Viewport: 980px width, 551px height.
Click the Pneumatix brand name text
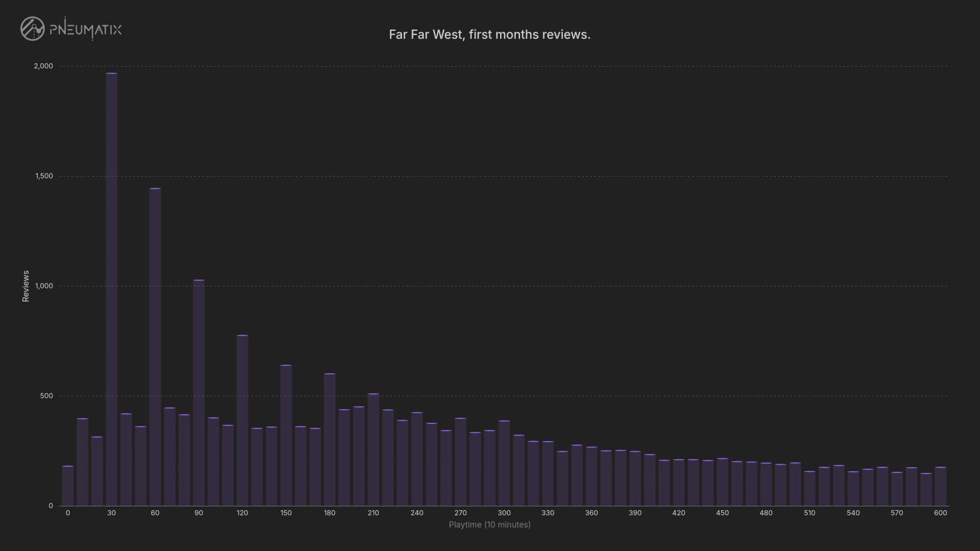pos(85,29)
